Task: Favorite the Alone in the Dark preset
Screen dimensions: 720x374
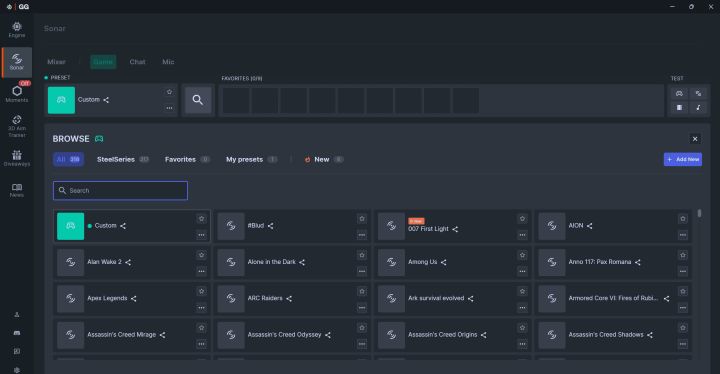Action: coord(362,255)
